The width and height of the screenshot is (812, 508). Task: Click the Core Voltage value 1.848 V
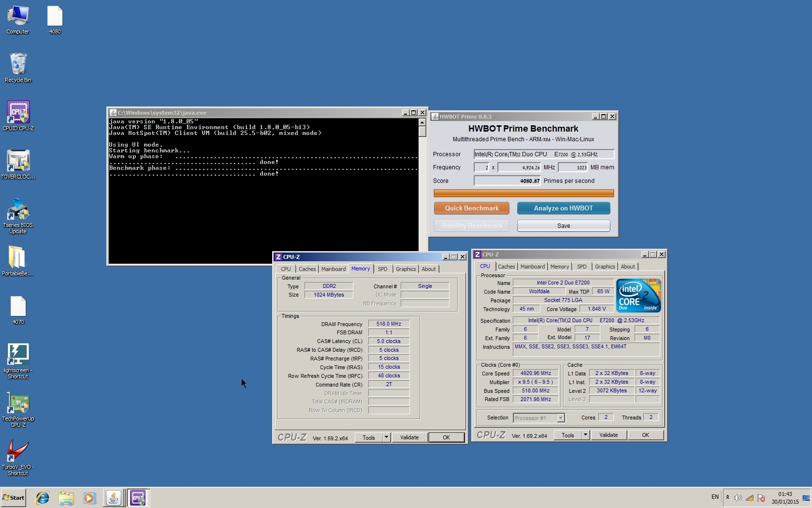pos(596,309)
